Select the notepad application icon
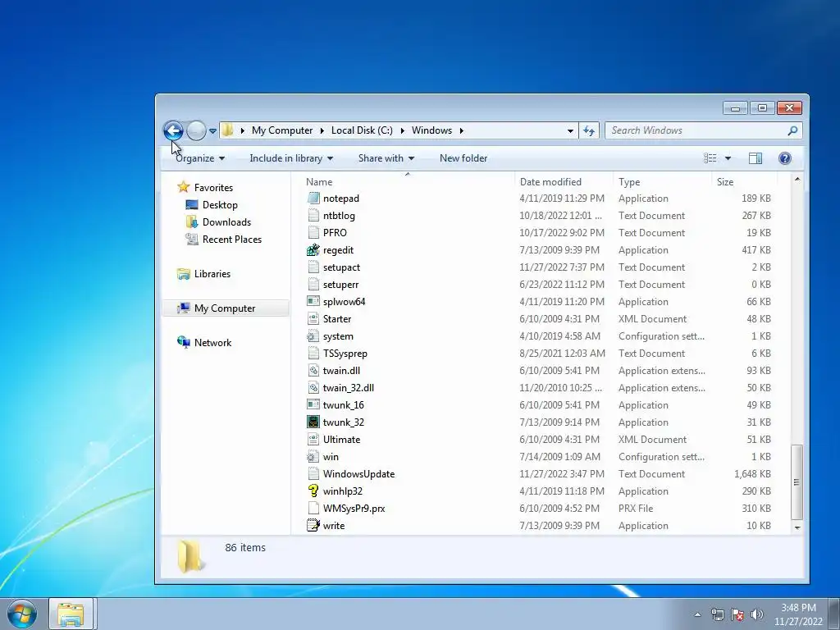The image size is (840, 630). pyautogui.click(x=313, y=199)
